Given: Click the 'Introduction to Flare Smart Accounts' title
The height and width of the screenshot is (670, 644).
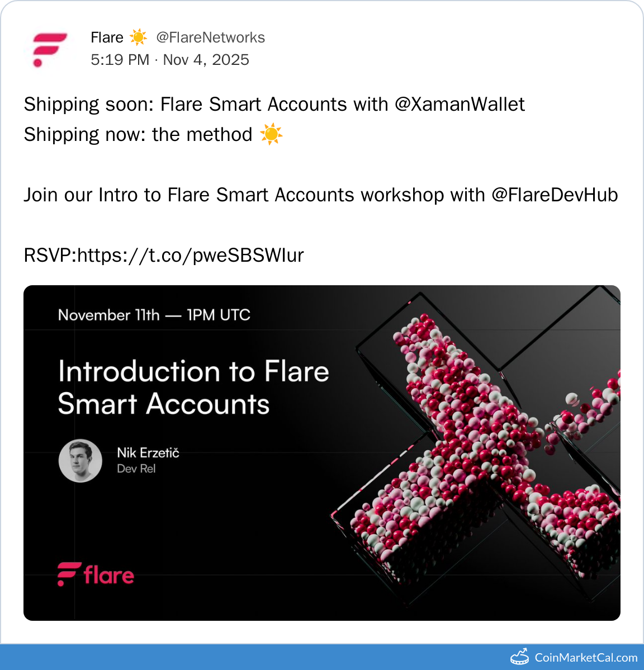Looking at the screenshot, I should 193,387.
